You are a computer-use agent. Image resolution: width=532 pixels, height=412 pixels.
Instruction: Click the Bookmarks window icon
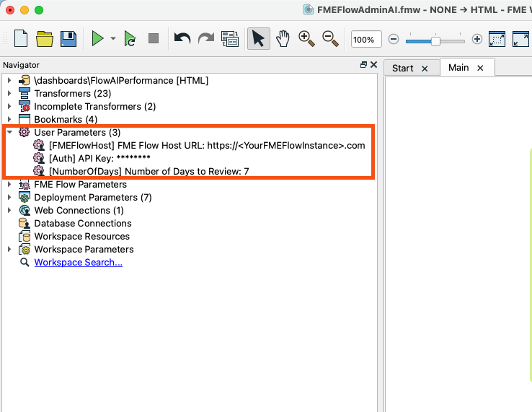24,119
